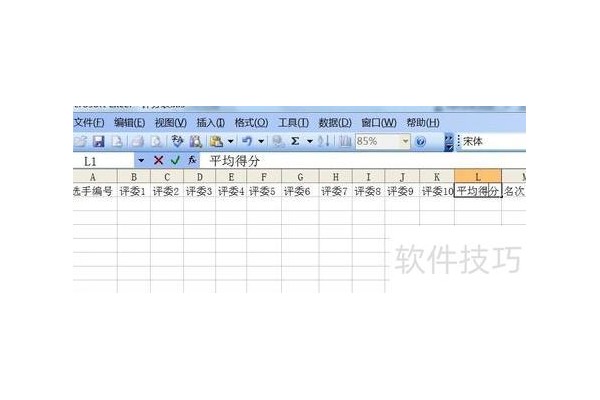Click cell containing 评委8
The image size is (600, 400).
coord(368,191)
